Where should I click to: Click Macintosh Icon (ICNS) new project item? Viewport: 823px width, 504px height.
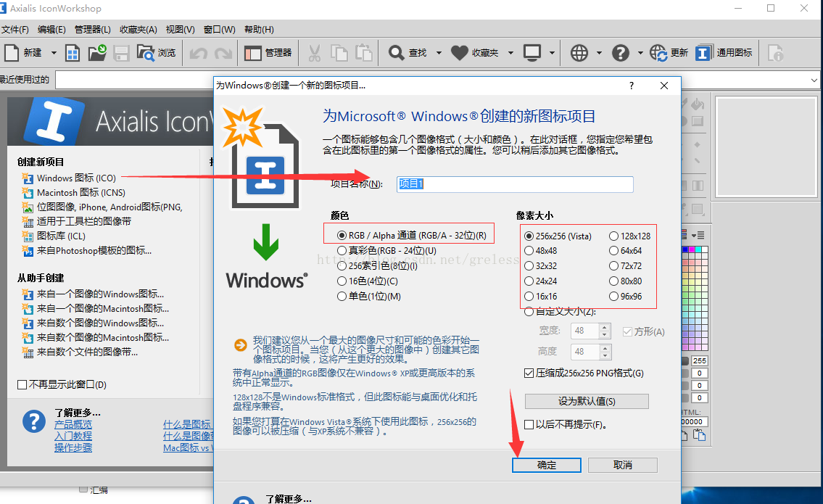[73, 193]
